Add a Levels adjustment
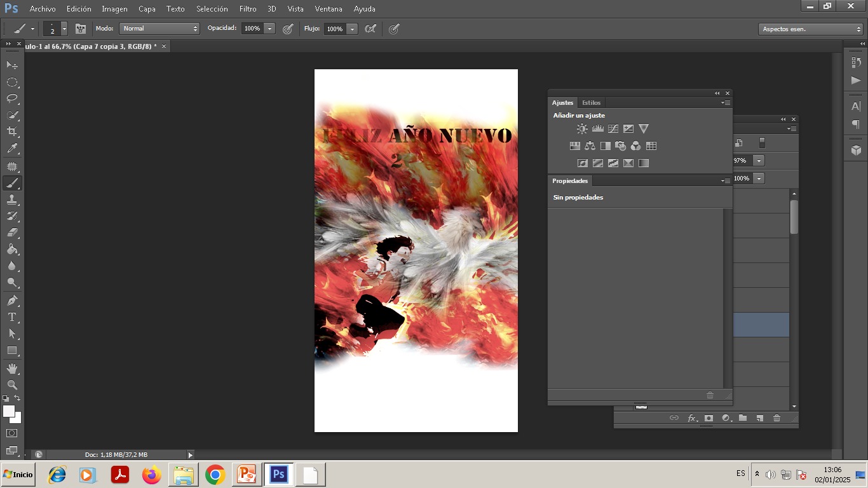This screenshot has height=488, width=868. pyautogui.click(x=597, y=128)
